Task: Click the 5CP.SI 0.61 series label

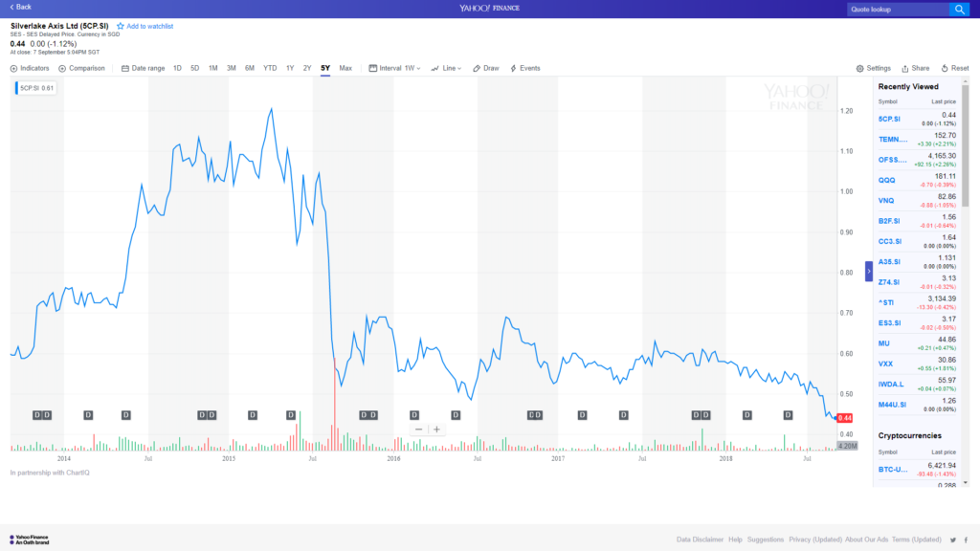Action: (x=35, y=88)
